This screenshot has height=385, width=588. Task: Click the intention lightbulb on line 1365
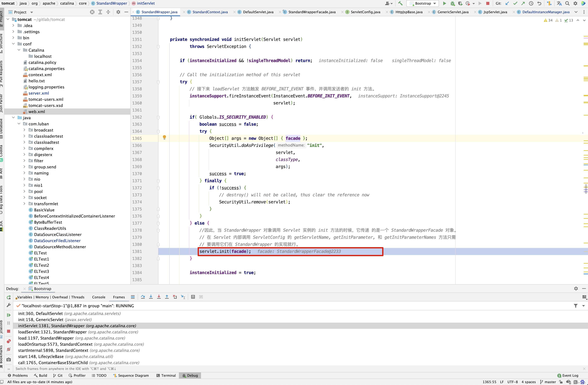164,137
